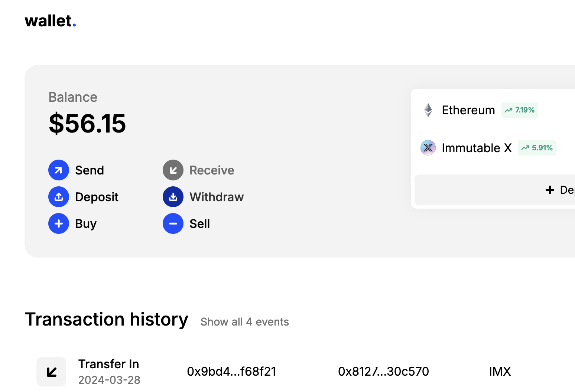
Task: Click the Immutable X logo icon
Action: click(428, 148)
